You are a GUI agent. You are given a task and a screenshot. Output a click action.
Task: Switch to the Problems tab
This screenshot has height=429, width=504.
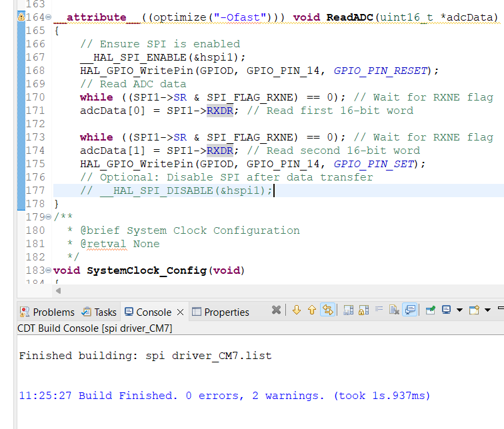47,312
